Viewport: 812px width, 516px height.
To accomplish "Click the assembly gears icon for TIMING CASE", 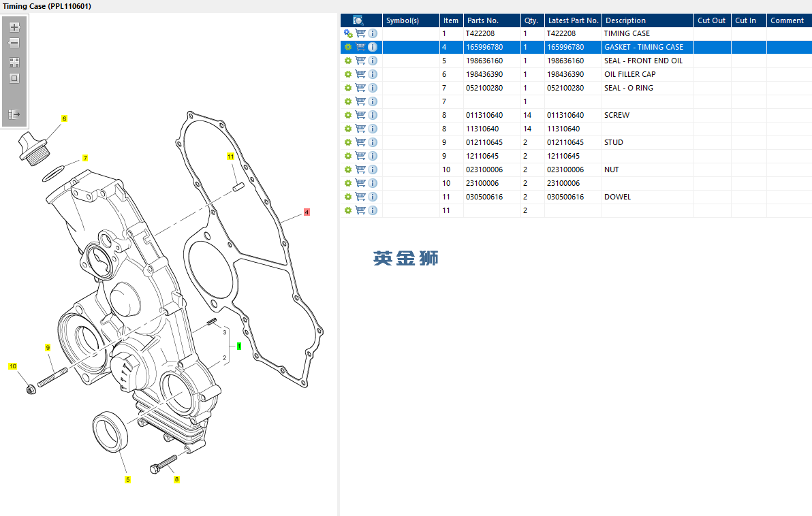I will click(x=348, y=33).
